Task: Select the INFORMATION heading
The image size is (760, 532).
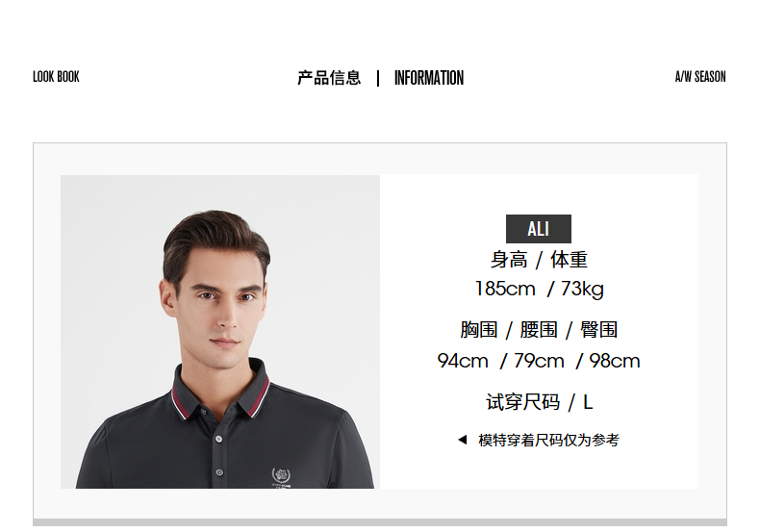Action: 429,78
